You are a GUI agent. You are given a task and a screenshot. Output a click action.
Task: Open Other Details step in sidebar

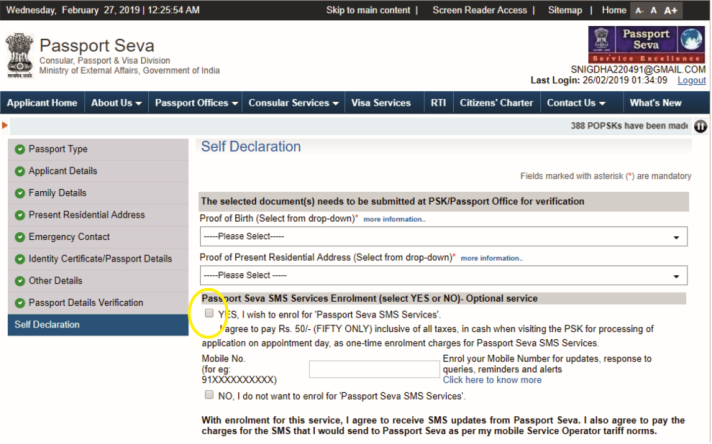(98, 281)
